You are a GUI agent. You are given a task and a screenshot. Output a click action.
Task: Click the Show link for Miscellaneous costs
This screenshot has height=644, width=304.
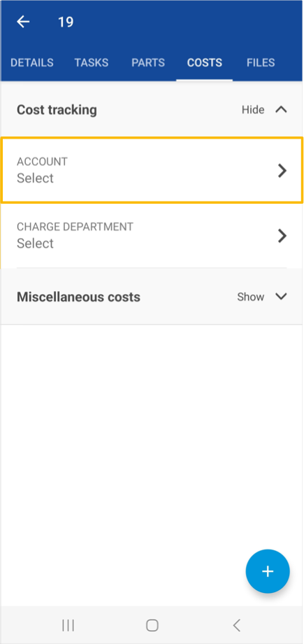(x=251, y=297)
